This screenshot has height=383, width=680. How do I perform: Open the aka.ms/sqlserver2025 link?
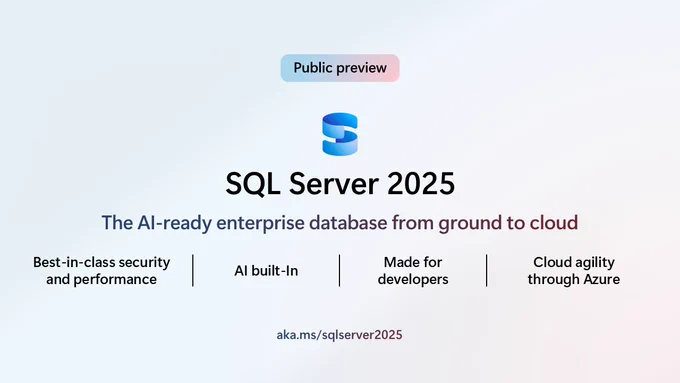coord(340,335)
